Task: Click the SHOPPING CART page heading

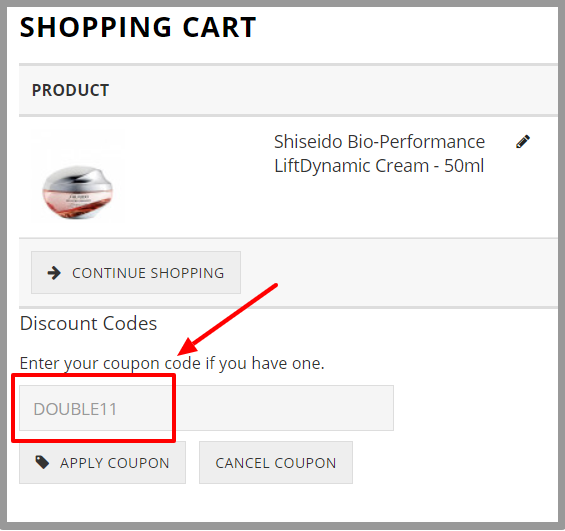Action: click(138, 27)
